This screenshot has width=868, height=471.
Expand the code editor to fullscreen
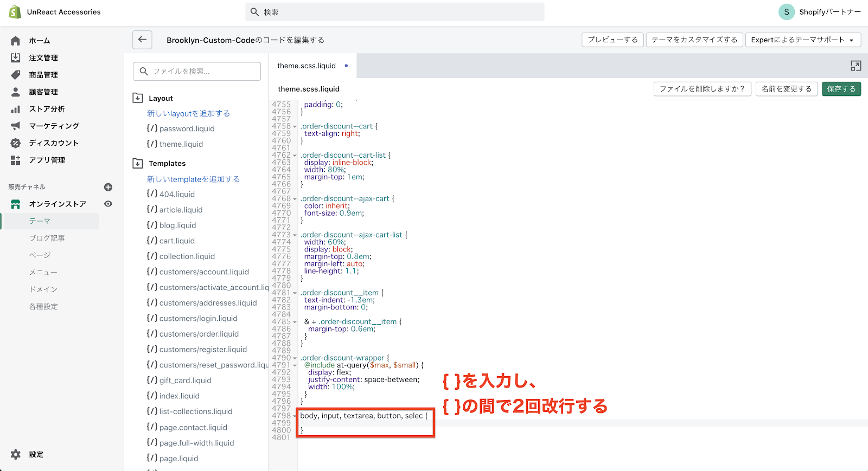click(x=856, y=66)
